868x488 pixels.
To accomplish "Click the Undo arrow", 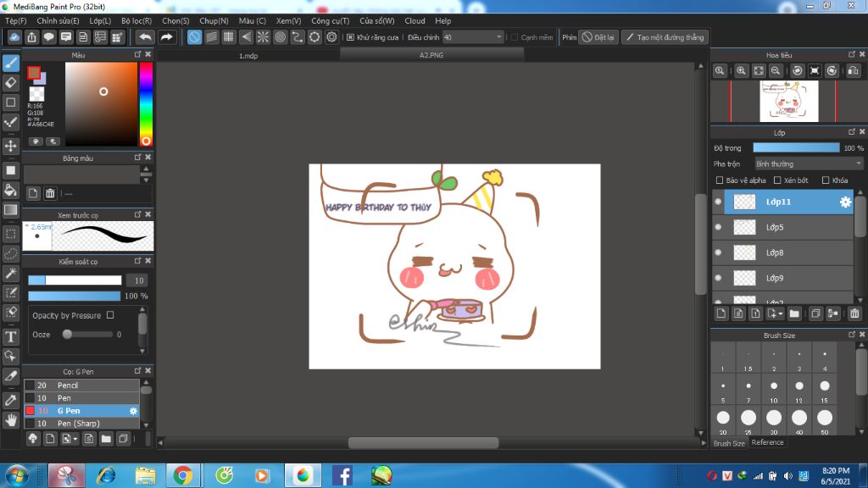I will tap(145, 37).
